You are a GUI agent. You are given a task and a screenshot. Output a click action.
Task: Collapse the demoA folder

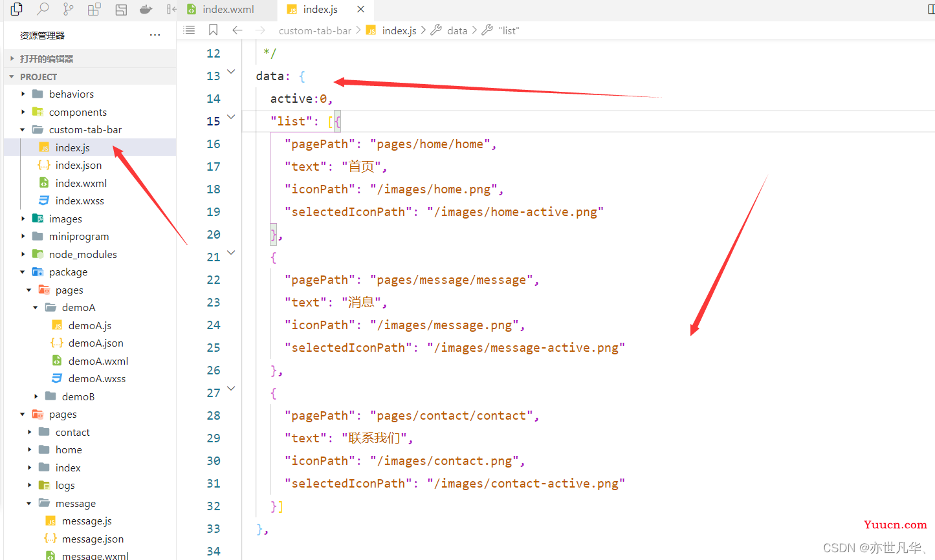coord(89,307)
